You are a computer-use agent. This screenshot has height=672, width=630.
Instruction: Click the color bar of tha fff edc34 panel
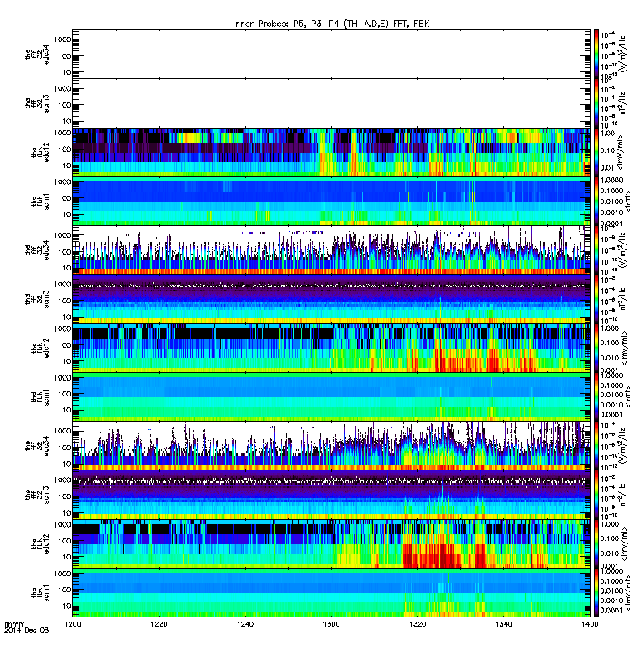point(596,54)
